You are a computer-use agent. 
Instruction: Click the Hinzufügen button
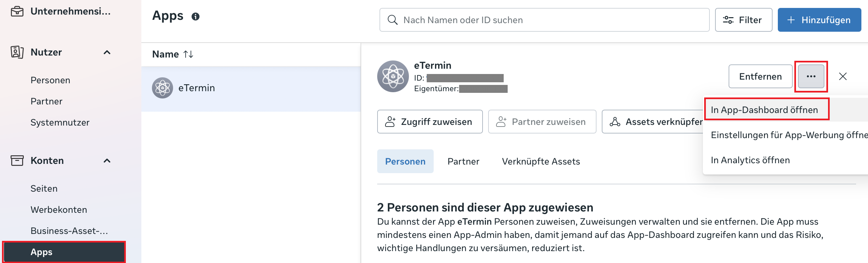pyautogui.click(x=819, y=20)
